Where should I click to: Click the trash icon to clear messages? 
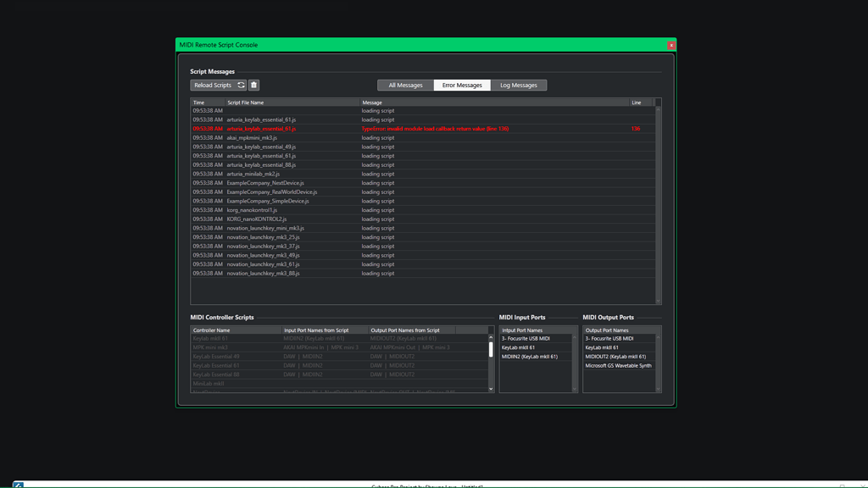253,85
